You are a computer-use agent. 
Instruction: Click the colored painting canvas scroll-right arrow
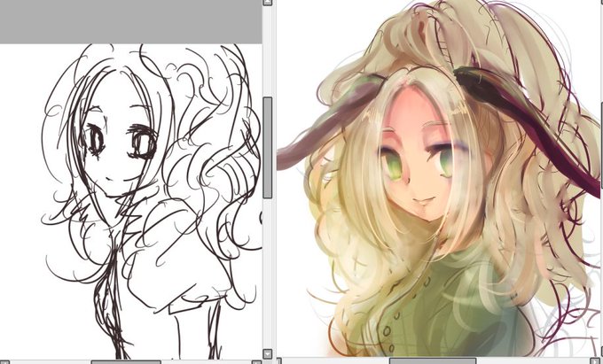[595, 361]
